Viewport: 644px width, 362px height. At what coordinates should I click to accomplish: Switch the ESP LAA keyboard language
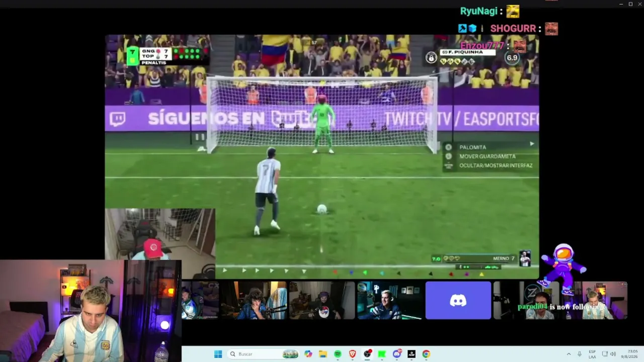coord(592,354)
